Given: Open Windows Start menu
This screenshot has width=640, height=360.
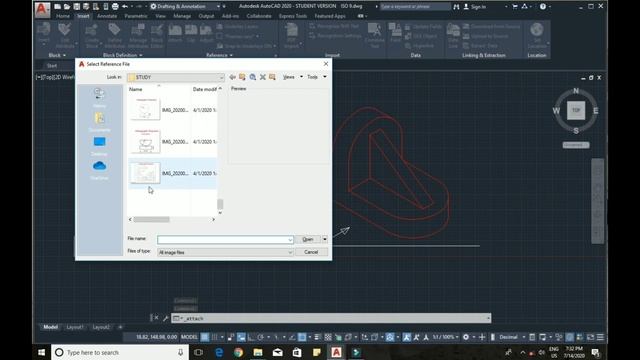Looking at the screenshot, I should point(41,352).
